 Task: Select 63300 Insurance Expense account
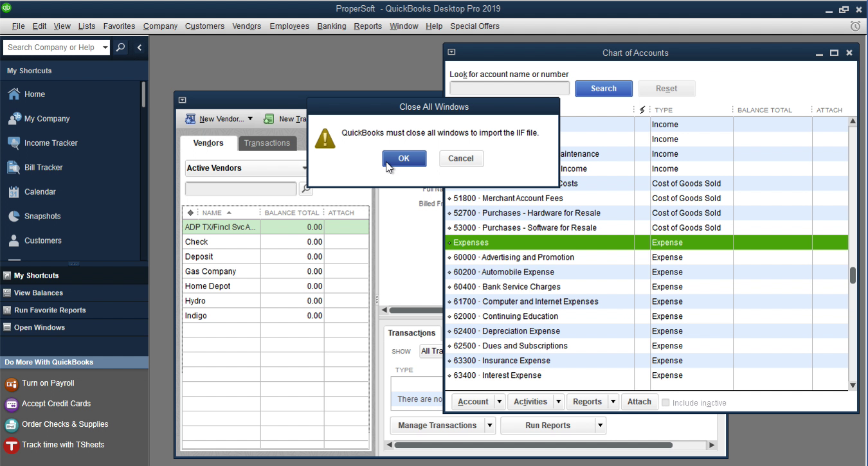click(x=647, y=361)
